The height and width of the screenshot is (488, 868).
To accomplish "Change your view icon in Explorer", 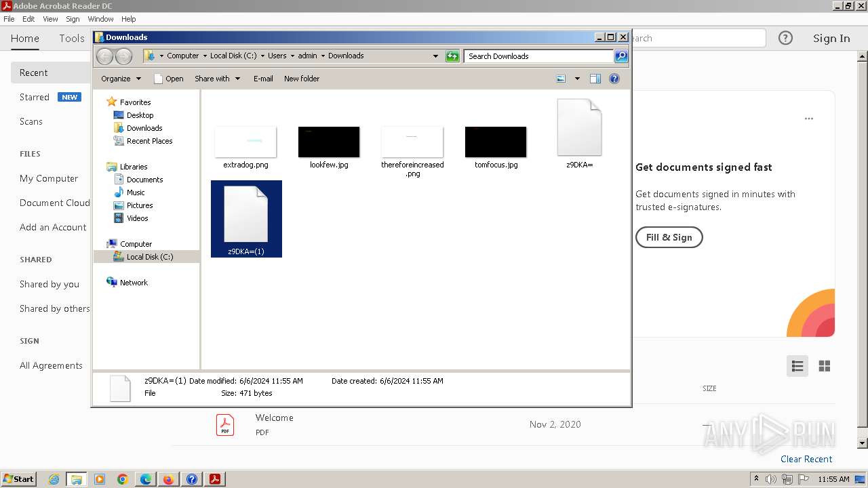I will point(561,79).
